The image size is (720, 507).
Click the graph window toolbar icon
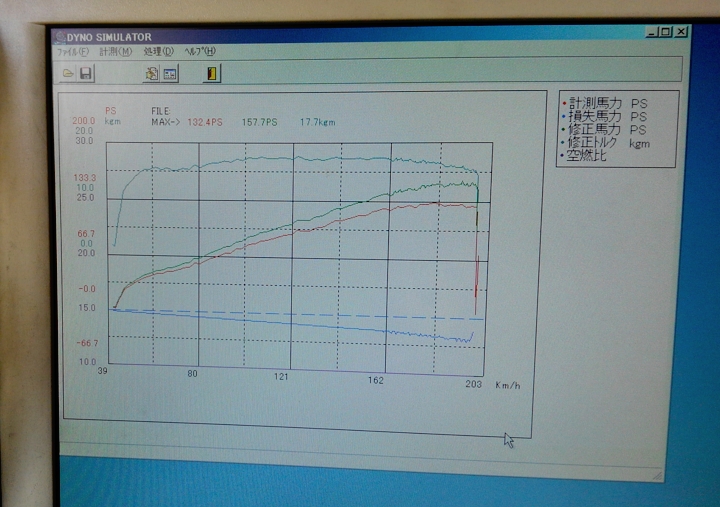click(170, 73)
